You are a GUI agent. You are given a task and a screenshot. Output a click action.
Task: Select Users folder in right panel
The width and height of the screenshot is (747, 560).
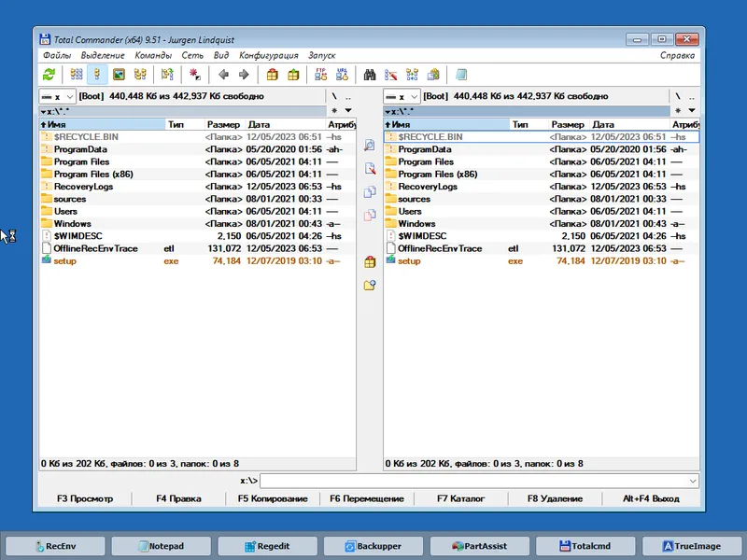(x=542, y=211)
